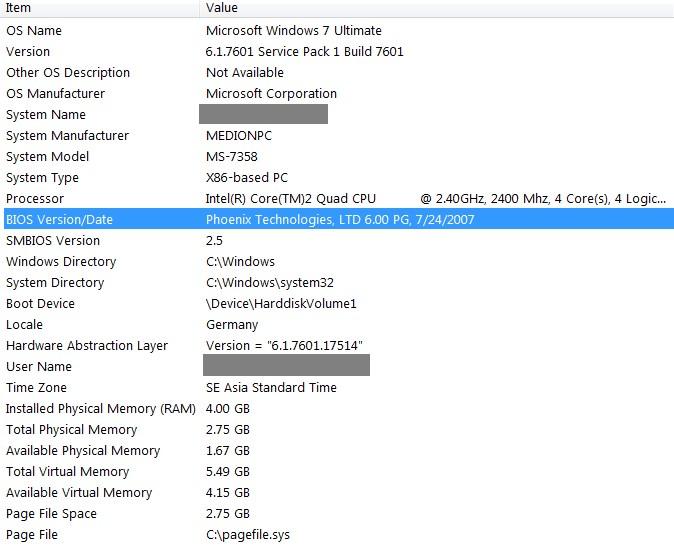This screenshot has width=674, height=549.
Task: Click \Device\HarddiskVolume1 value
Action: [x=281, y=304]
